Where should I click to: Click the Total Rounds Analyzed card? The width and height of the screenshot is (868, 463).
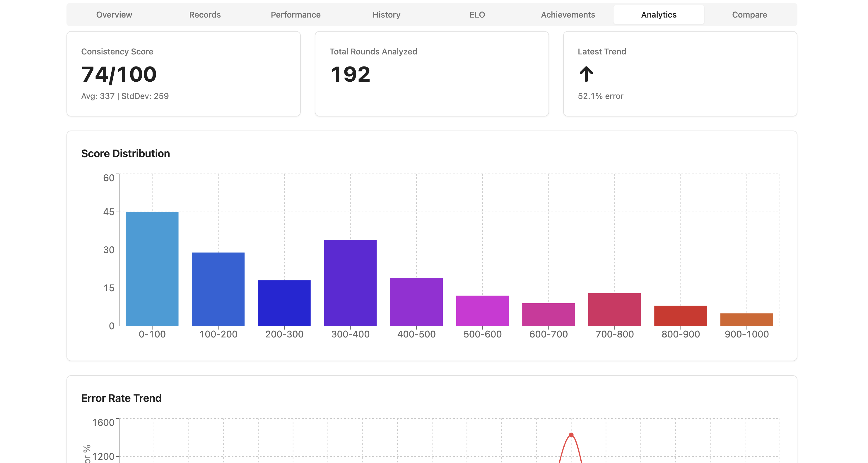[x=432, y=74]
